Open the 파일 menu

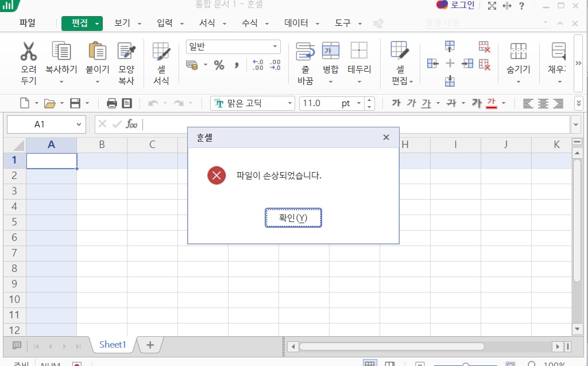(28, 23)
